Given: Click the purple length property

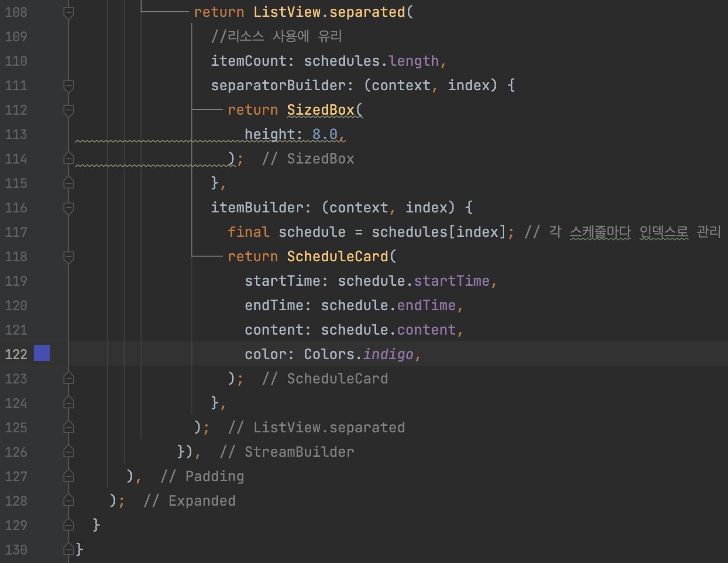Looking at the screenshot, I should pyautogui.click(x=414, y=61).
